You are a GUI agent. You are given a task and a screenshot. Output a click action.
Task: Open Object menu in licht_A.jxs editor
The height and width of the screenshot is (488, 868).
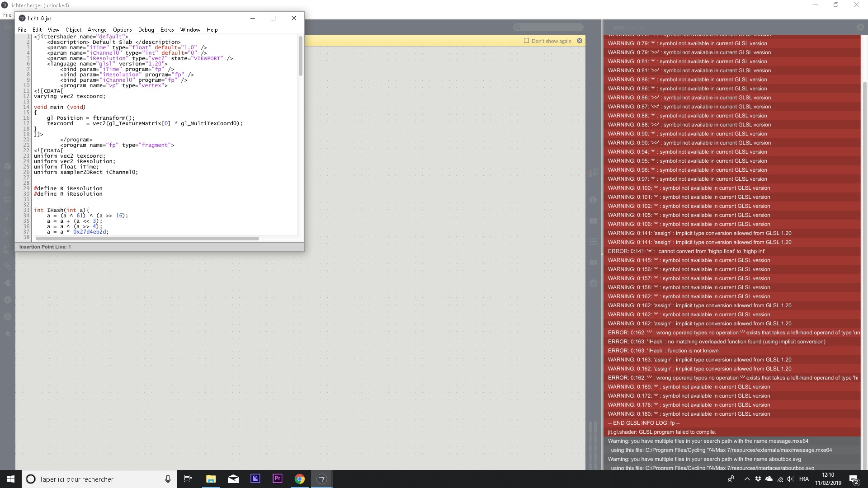73,29
